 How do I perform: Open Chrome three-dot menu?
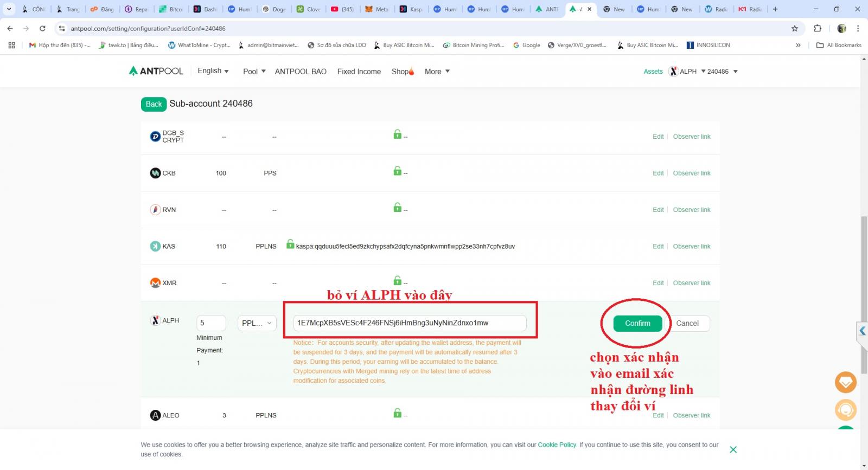point(858,28)
